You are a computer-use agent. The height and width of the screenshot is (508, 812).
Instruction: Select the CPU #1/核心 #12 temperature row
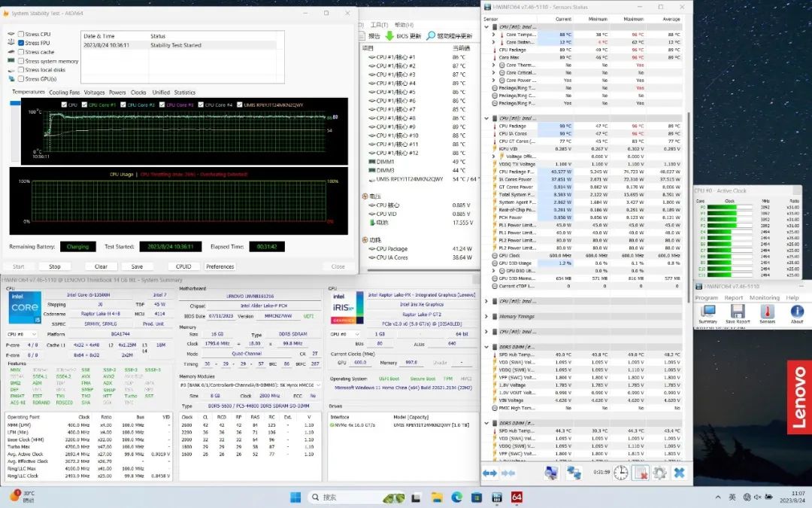(x=420, y=153)
